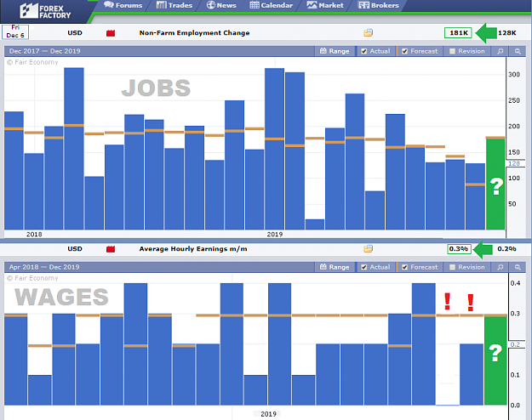Open detail folder icon for Average Hourly Earnings
The image size is (532, 420).
click(x=368, y=249)
